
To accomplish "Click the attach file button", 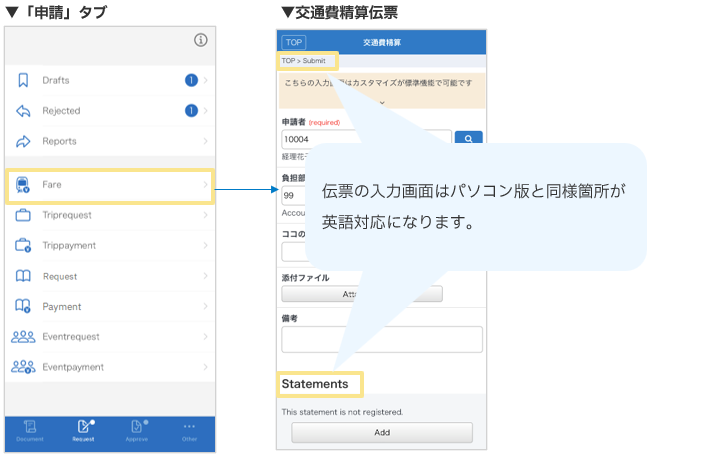I will (x=361, y=294).
